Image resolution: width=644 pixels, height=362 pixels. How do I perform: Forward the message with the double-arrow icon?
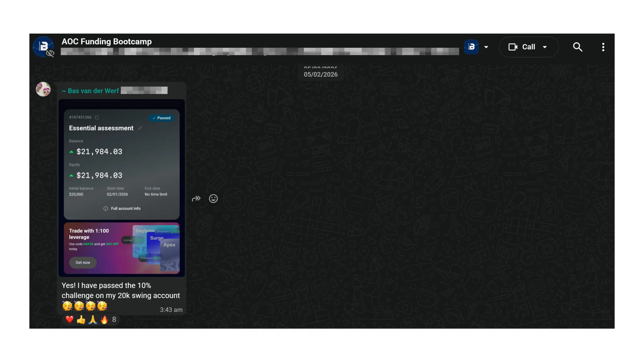(196, 199)
